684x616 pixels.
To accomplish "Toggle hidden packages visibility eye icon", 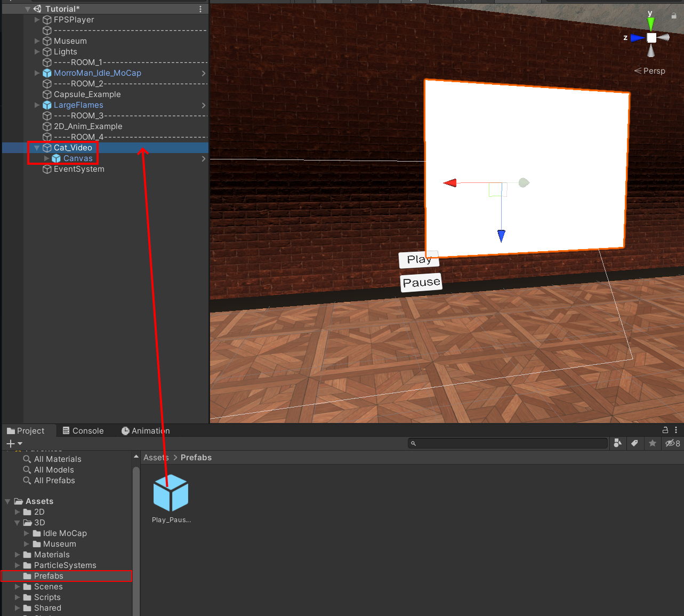I will pyautogui.click(x=672, y=443).
